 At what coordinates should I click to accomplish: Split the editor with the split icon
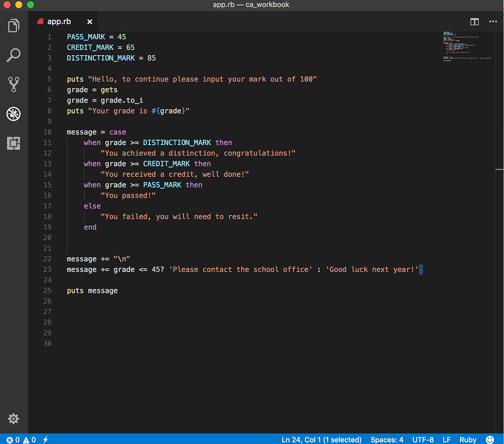coord(475,21)
